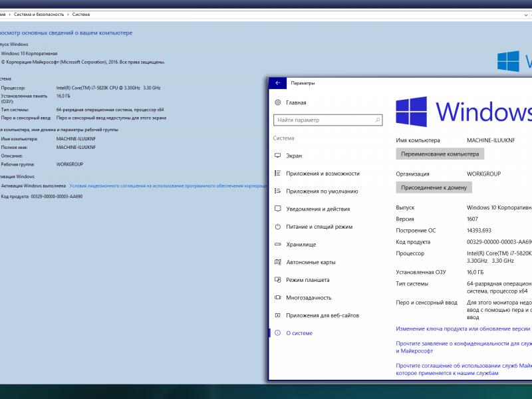The image size is (532, 399).
Task: Click the version value 1607
Action: [472, 219]
